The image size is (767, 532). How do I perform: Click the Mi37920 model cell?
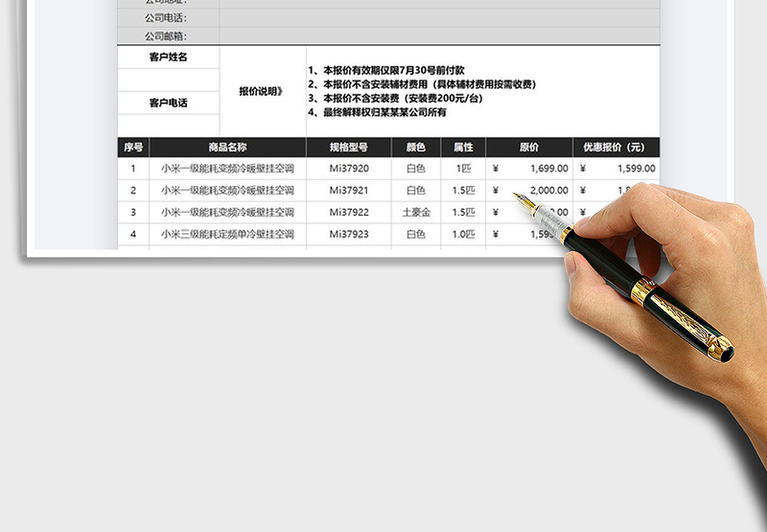(x=349, y=169)
